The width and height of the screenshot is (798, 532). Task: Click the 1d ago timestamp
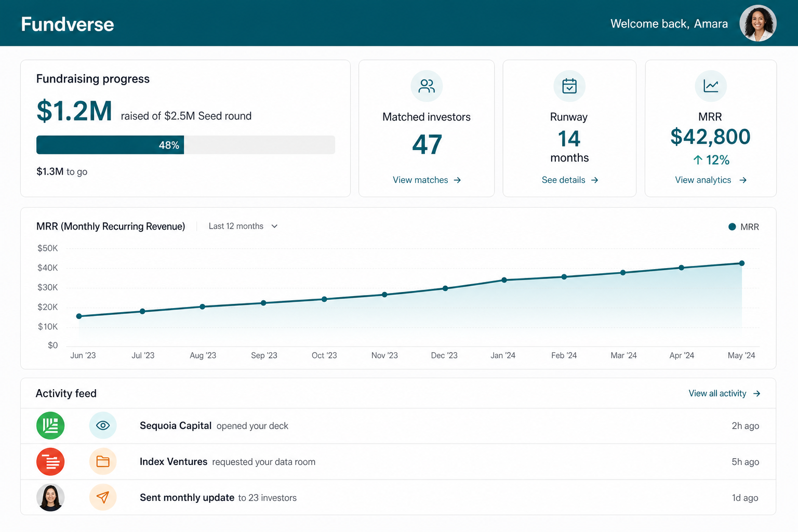pos(745,497)
